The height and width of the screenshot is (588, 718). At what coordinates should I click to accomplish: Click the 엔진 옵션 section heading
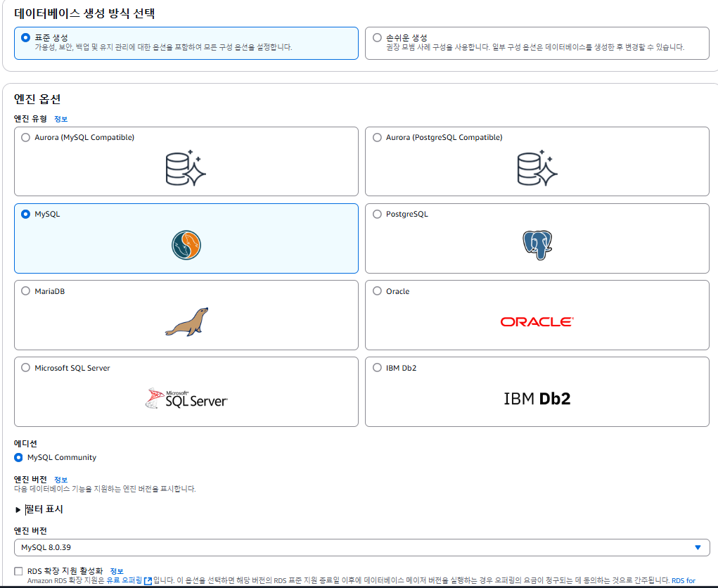pyautogui.click(x=37, y=99)
